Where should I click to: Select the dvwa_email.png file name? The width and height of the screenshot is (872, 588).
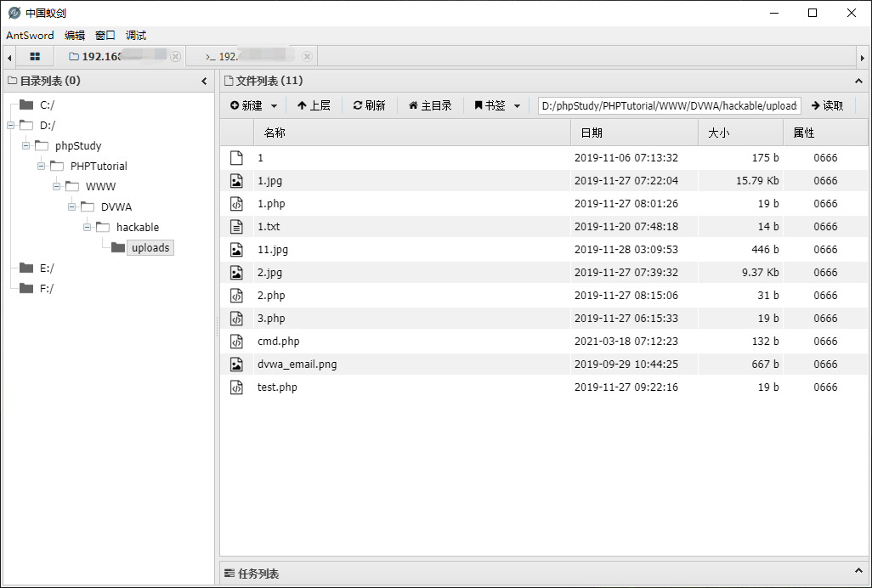pos(297,364)
